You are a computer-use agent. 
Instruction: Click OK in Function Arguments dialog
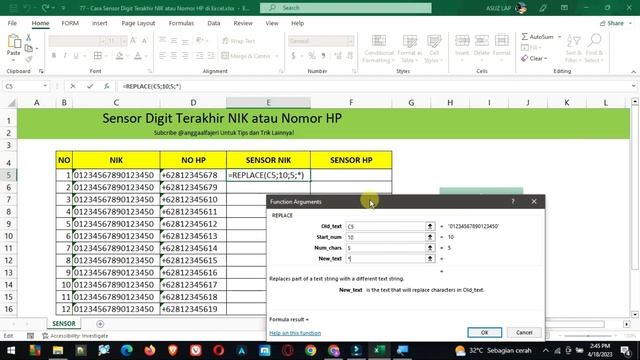484,332
